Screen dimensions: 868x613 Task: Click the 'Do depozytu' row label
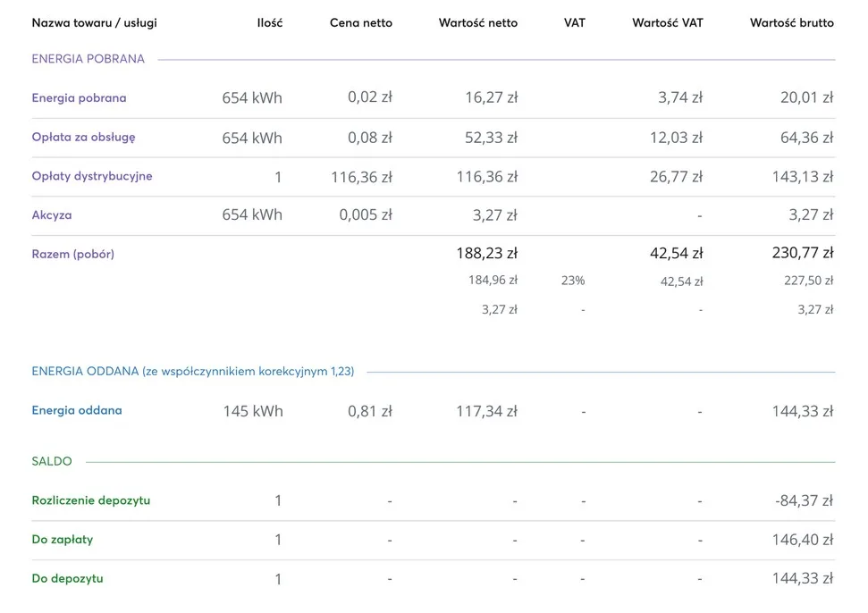click(x=67, y=578)
